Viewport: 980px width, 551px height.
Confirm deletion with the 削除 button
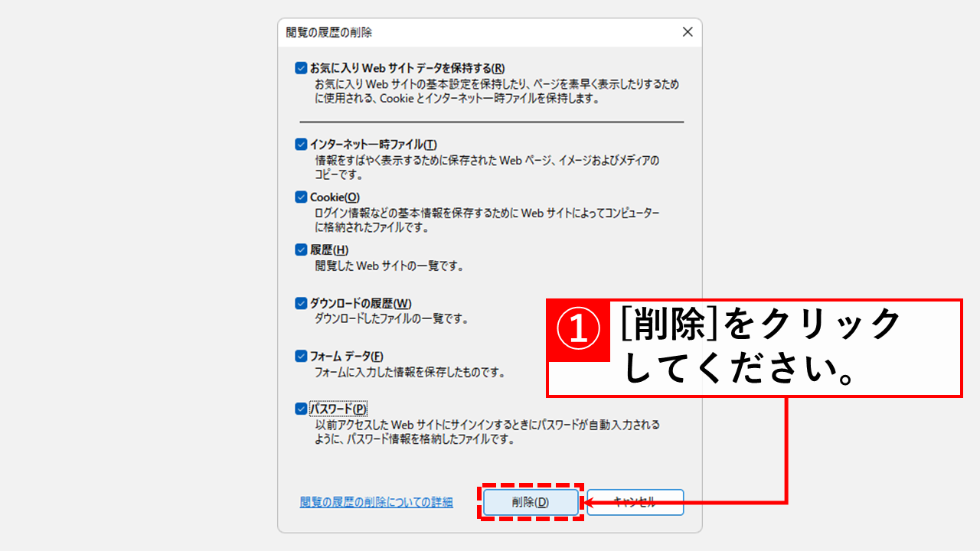tap(531, 502)
